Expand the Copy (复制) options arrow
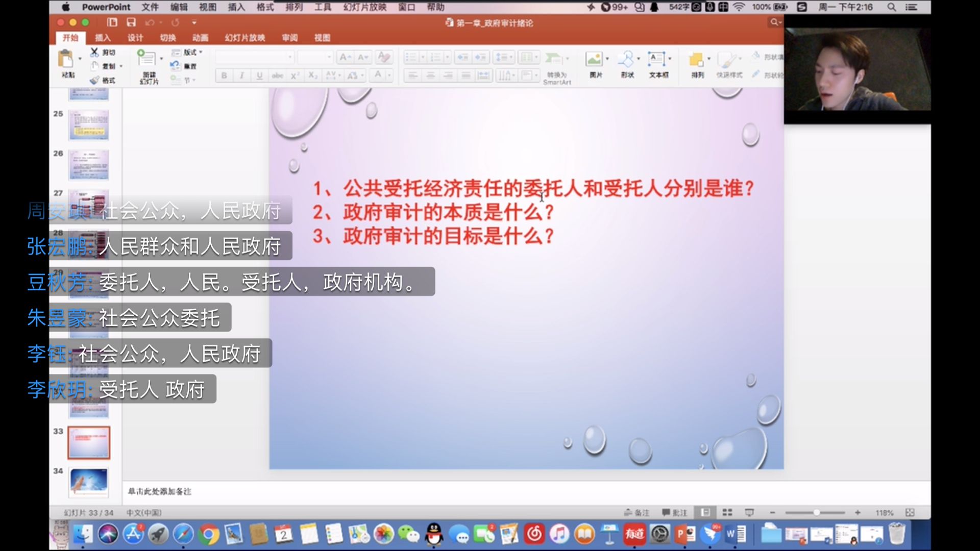Screen dimensions: 980x551 [x=121, y=66]
